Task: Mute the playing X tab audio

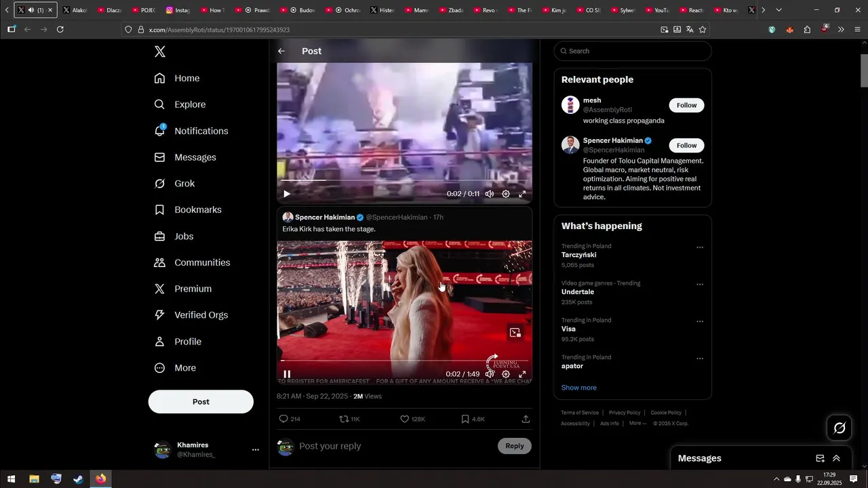Action: click(x=31, y=10)
